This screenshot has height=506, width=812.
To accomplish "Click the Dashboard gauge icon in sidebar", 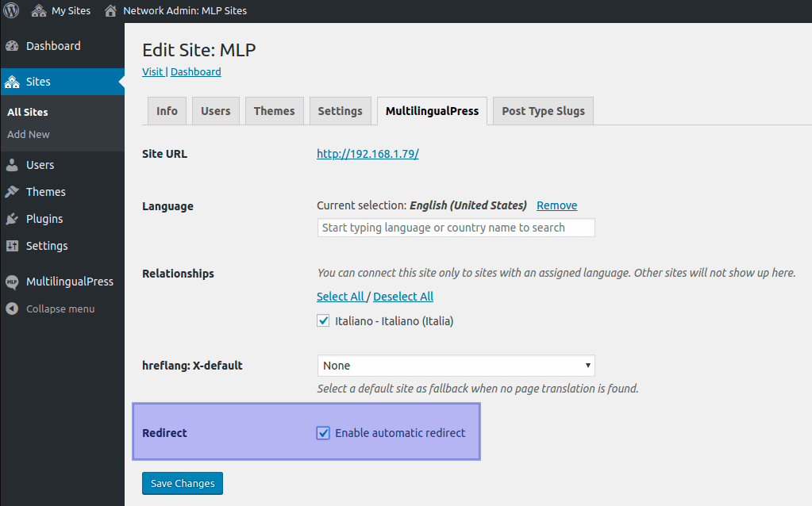I will [12, 46].
